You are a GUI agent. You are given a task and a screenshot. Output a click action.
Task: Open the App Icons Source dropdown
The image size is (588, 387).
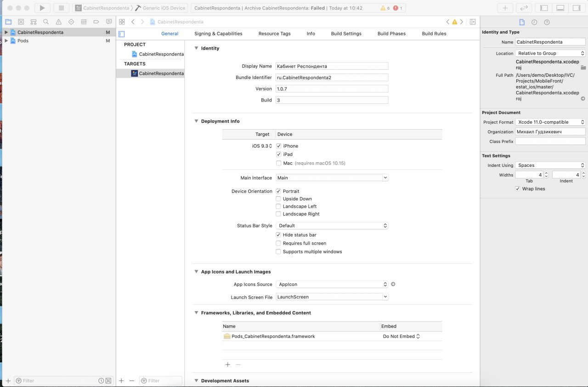click(332, 284)
